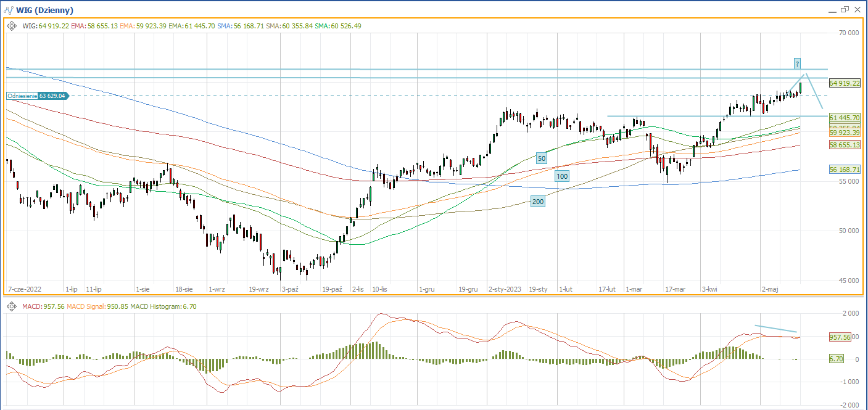868x410 pixels.
Task: Select the '50' moving average label
Action: 542,158
